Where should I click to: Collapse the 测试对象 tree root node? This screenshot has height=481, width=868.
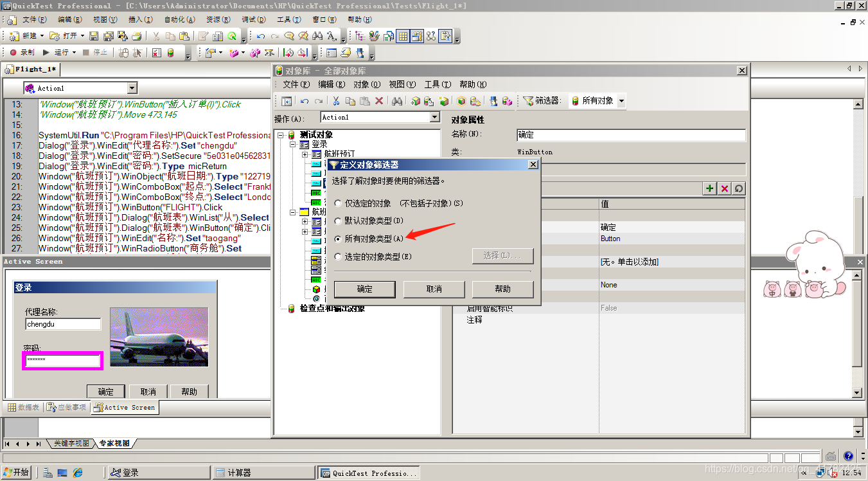click(x=281, y=134)
